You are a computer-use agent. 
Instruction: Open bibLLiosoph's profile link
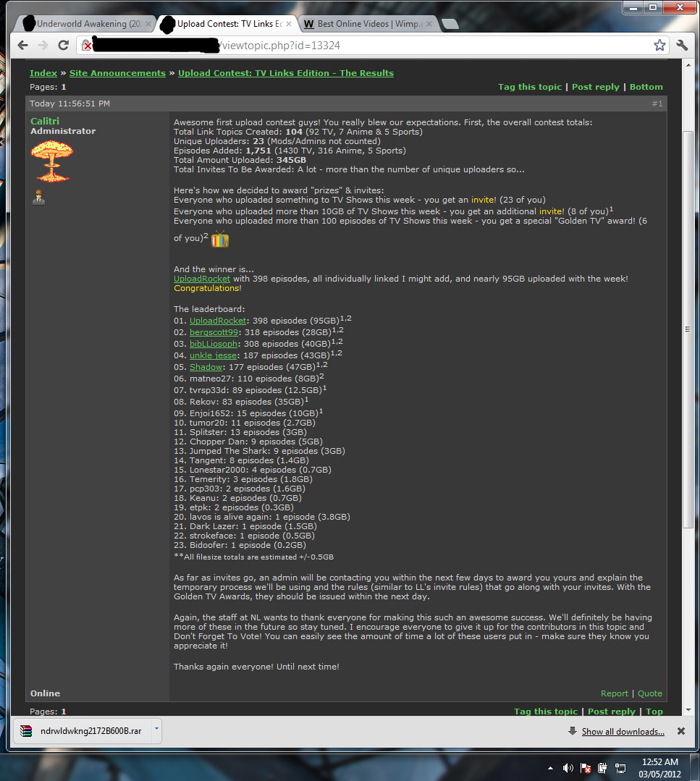[214, 344]
